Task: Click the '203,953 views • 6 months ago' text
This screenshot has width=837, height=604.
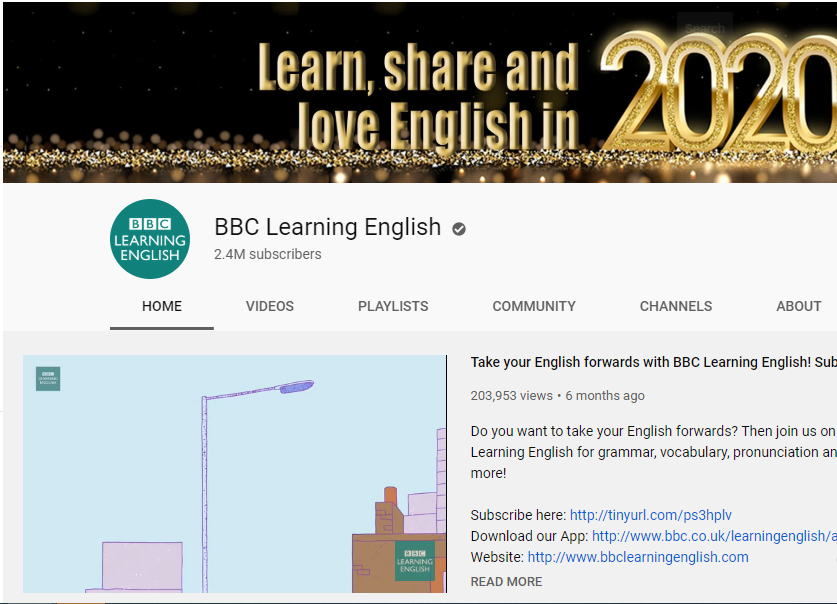Action: (x=557, y=396)
